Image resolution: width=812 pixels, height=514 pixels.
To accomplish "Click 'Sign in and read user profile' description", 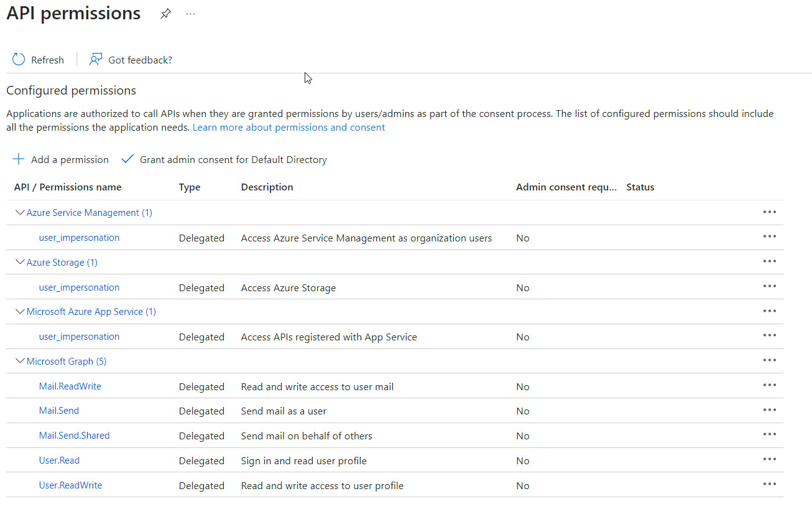I will point(304,461).
